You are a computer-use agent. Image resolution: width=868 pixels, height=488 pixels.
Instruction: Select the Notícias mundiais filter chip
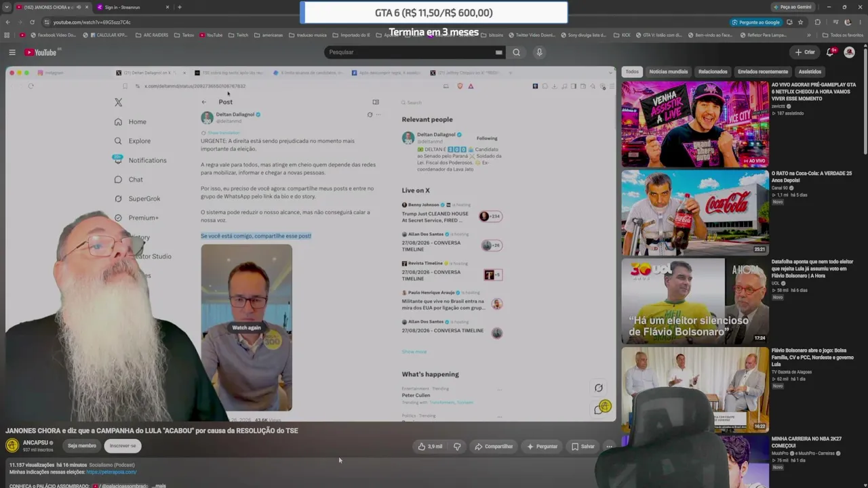click(668, 72)
